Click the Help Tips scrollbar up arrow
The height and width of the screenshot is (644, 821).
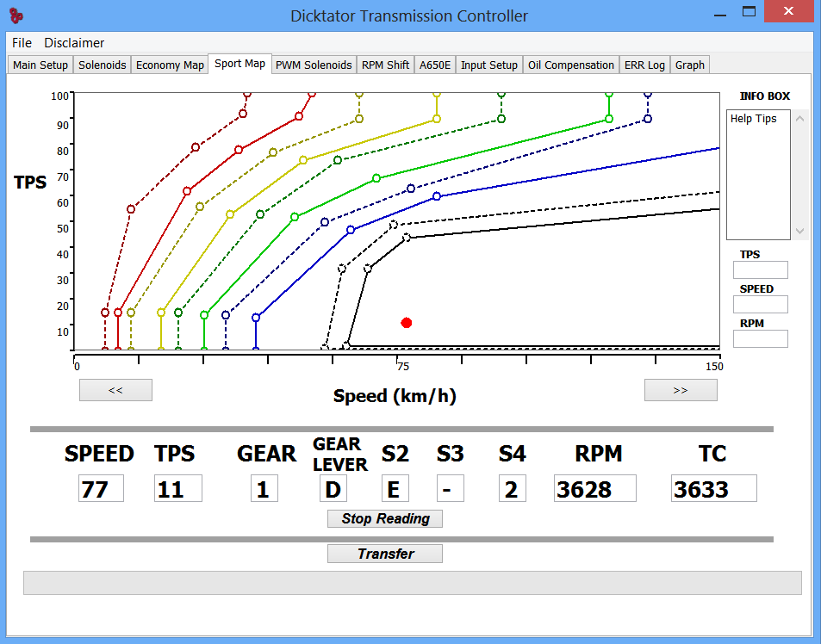799,119
